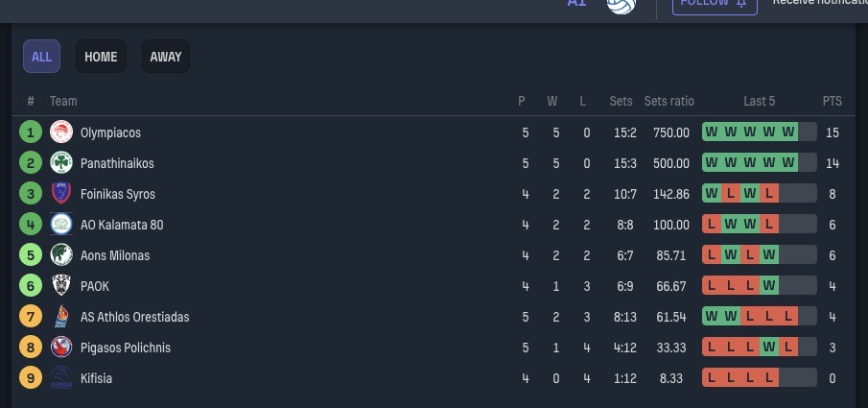Click the Pigasos Polichnis team logo

(61, 348)
